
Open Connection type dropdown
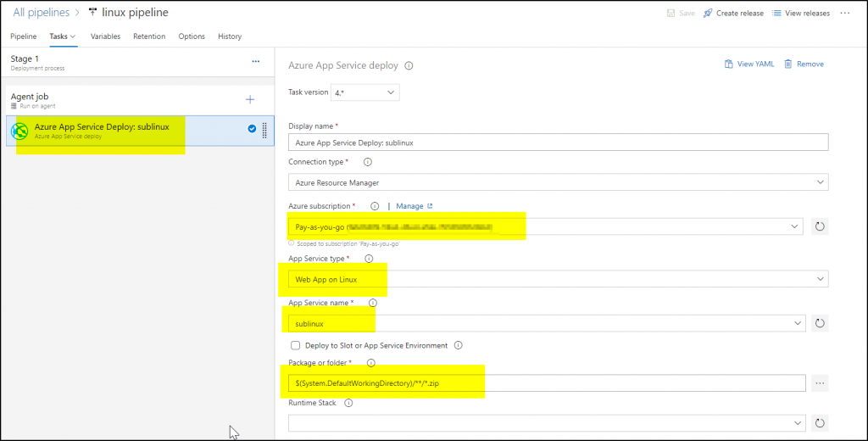(558, 182)
